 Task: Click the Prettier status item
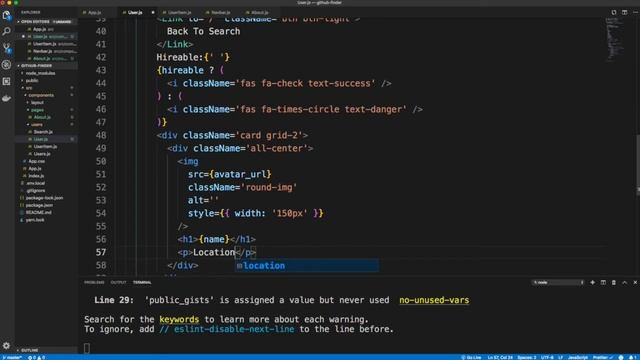tap(602, 358)
